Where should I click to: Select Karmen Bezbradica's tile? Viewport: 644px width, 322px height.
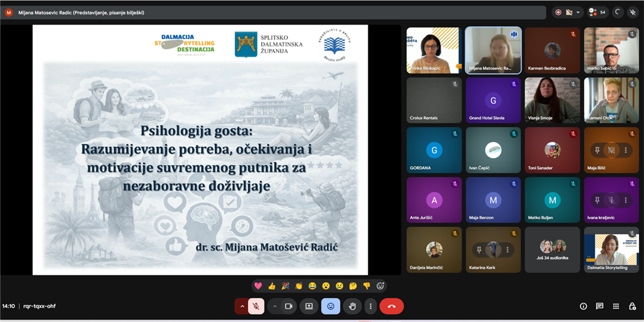(553, 50)
